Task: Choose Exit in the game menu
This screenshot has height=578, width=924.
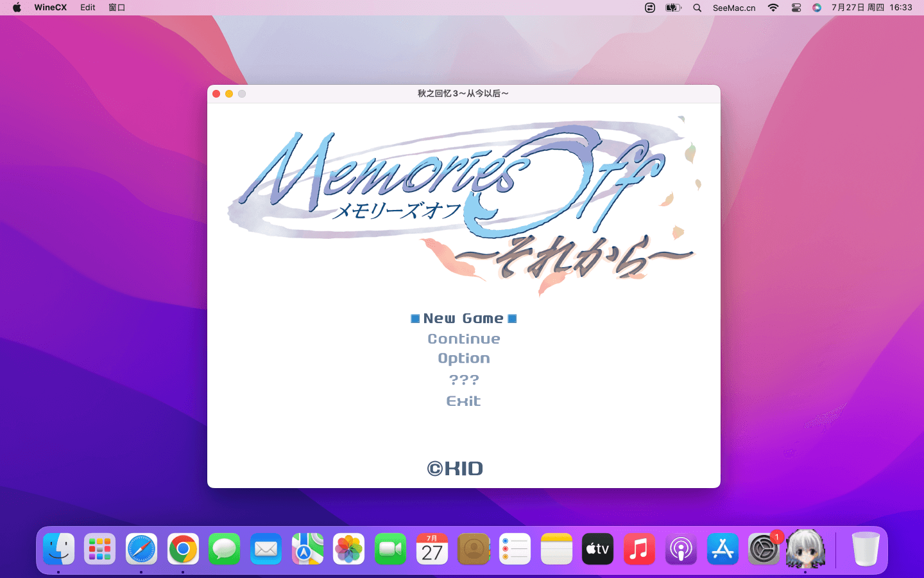Action: (x=463, y=401)
